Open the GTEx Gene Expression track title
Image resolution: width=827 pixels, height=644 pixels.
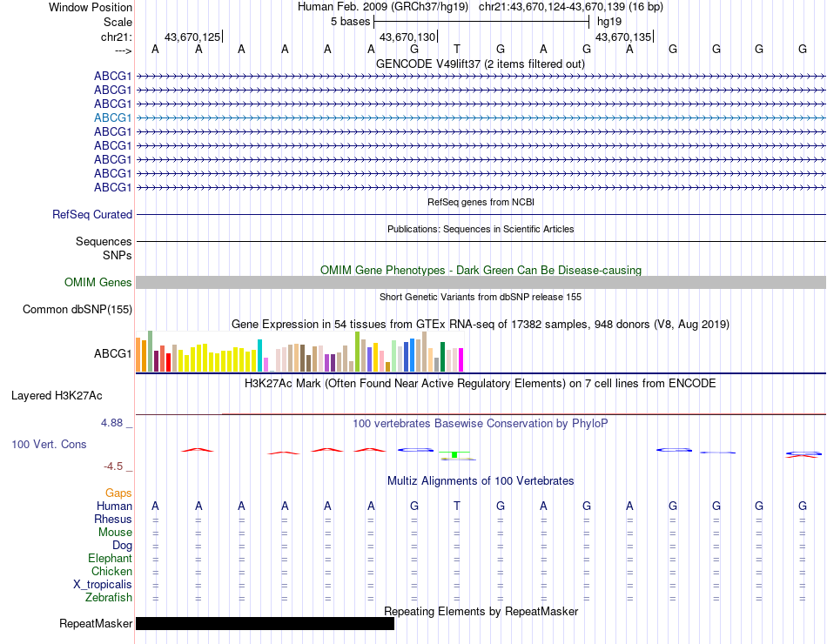pos(480,325)
